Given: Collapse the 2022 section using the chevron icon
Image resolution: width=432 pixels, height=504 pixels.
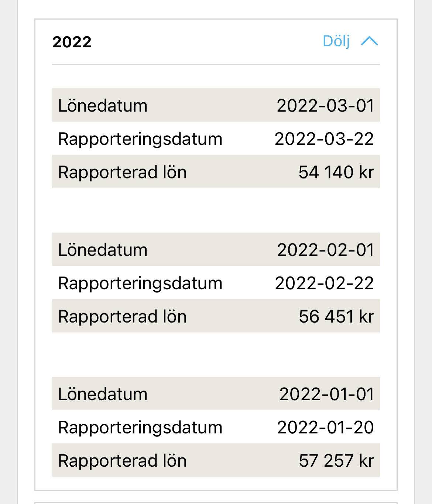Looking at the screenshot, I should tap(369, 41).
